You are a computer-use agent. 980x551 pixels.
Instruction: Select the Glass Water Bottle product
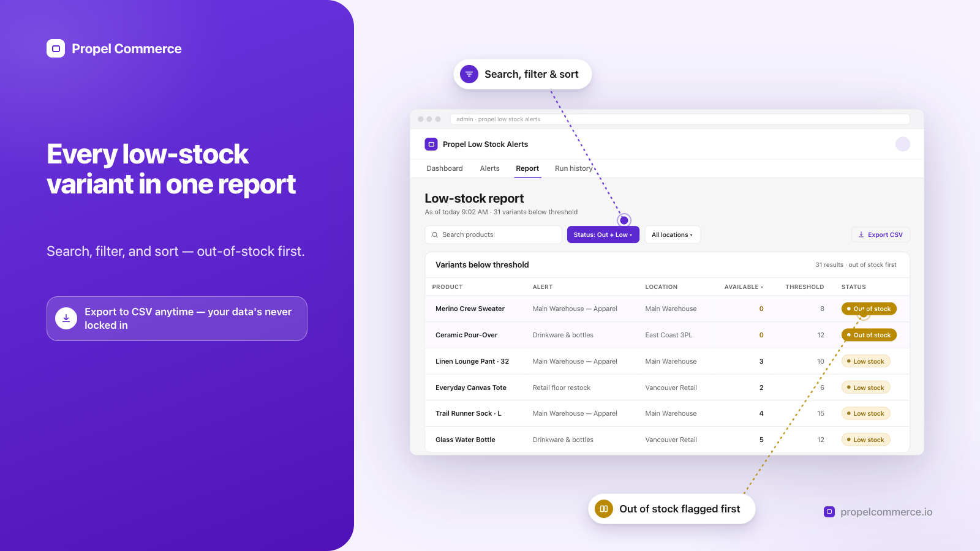pos(466,440)
